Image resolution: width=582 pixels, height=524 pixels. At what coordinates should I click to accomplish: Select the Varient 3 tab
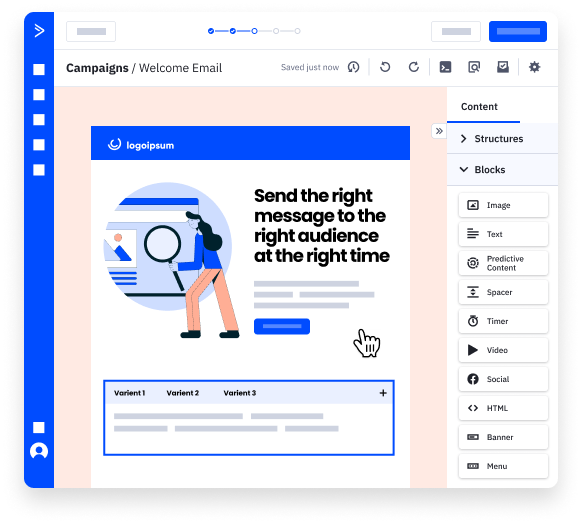coord(240,393)
